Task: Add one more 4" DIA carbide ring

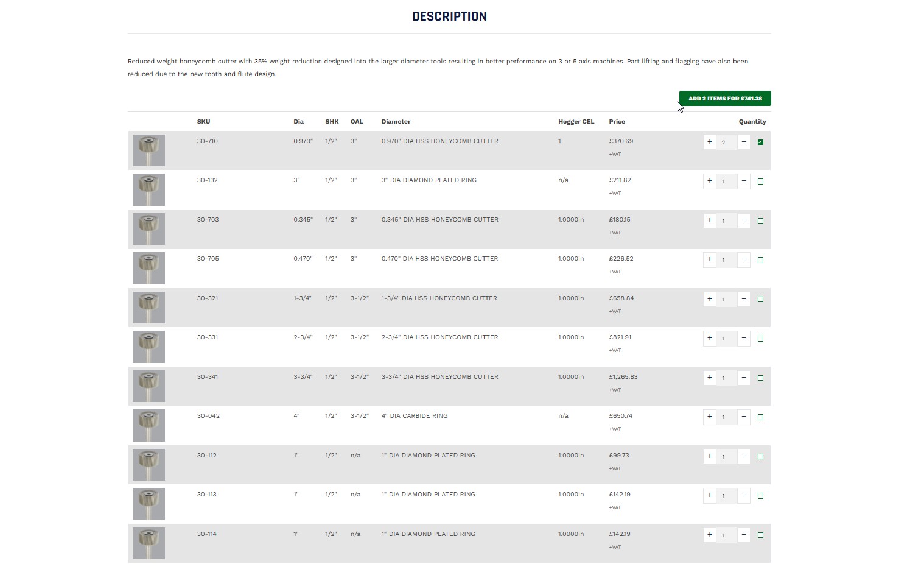Action: (709, 417)
